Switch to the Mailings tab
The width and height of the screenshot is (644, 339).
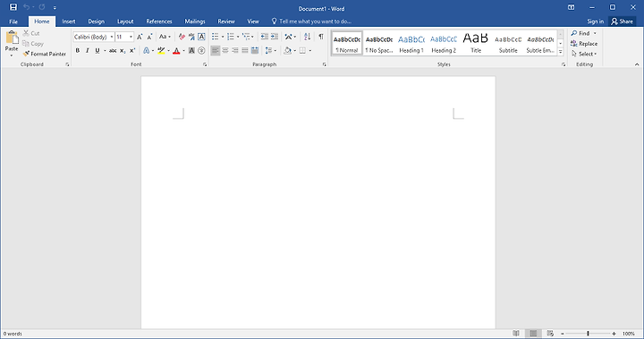(x=195, y=21)
